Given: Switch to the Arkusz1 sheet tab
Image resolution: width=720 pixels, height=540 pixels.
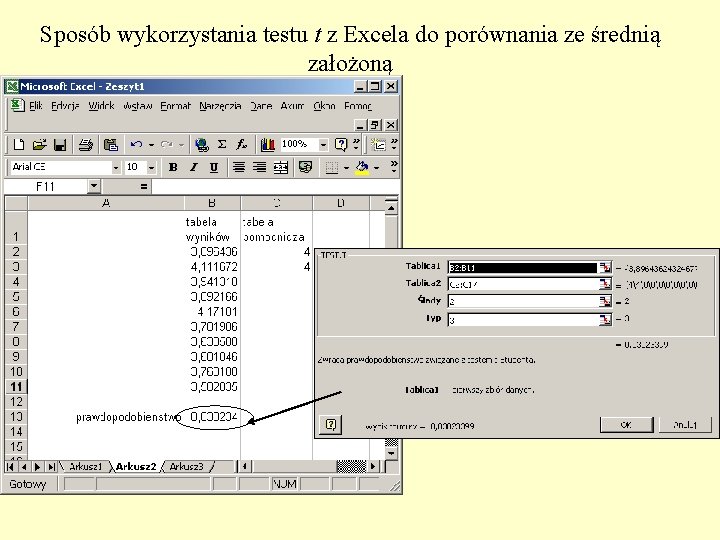Looking at the screenshot, I should (x=85, y=467).
